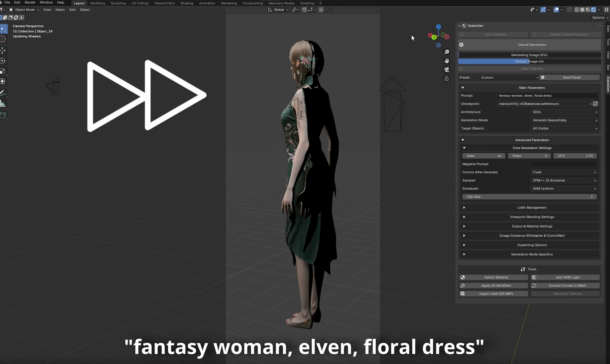Viewport: 610px width, 364px height.
Task: Open the pivot point menu icon
Action: [x=295, y=10]
